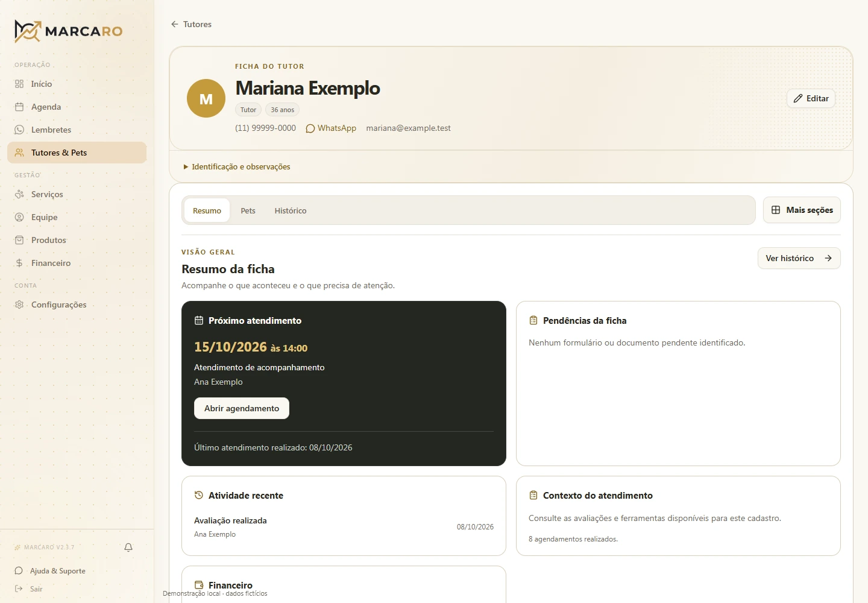Click the 36 anos age chip
The height and width of the screenshot is (603, 868).
[282, 110]
